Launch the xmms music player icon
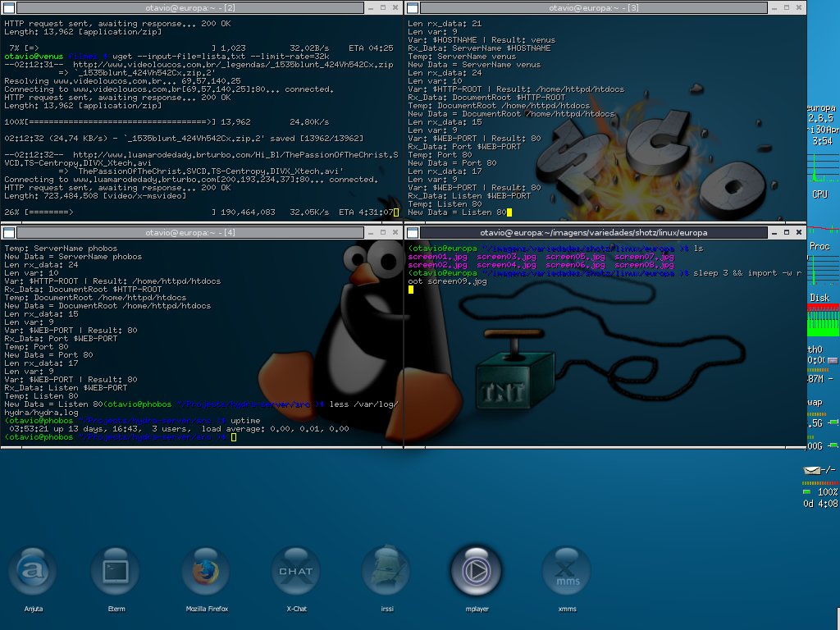Screen dimensions: 840x630 [567, 572]
